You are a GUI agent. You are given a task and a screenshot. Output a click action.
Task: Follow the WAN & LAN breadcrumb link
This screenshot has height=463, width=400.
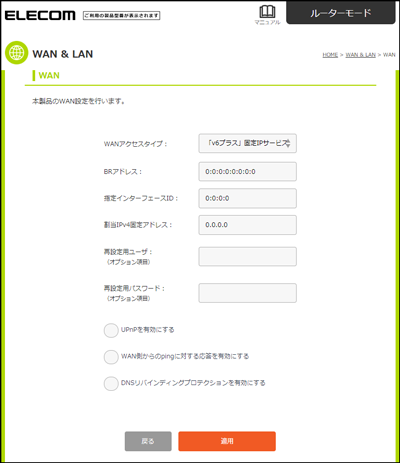click(x=360, y=55)
